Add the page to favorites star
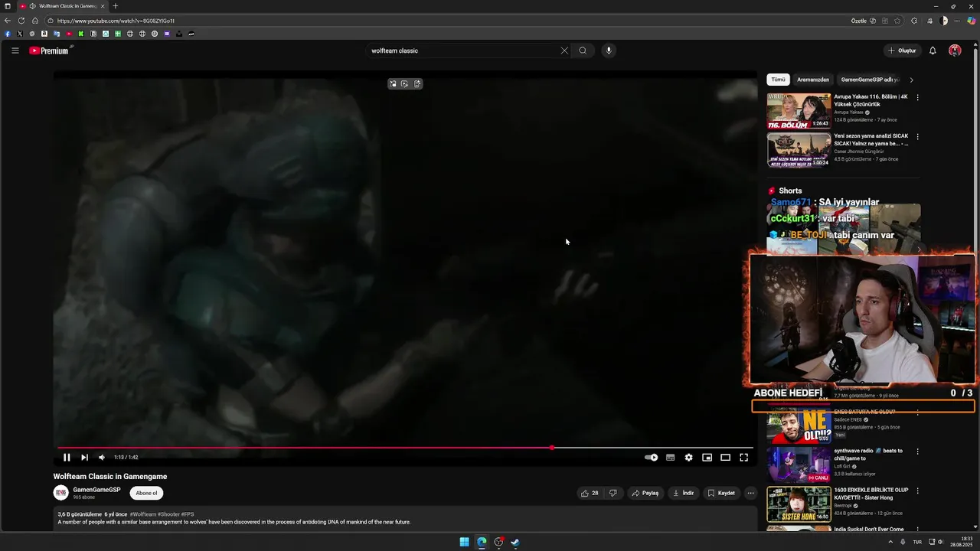The width and height of the screenshot is (980, 551). coord(897,21)
